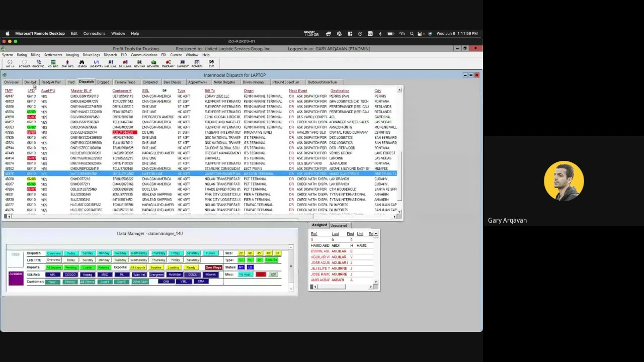Open the Itinerary toolbar icon

(x=168, y=63)
